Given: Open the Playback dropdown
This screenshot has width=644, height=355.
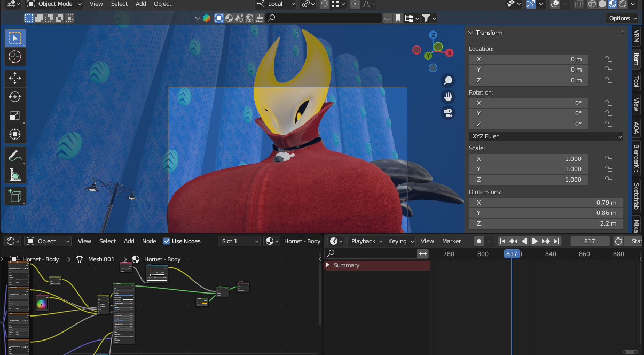Looking at the screenshot, I should tap(366, 241).
